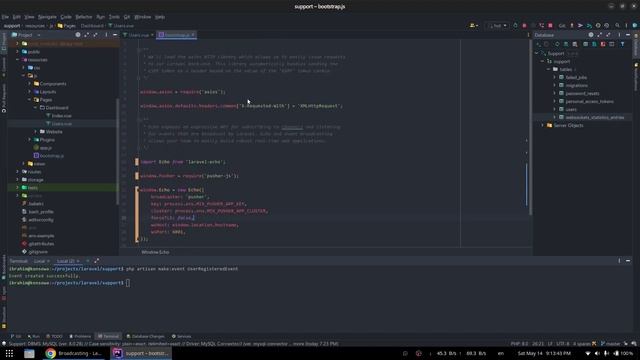Click the Database refresh icon
The width and height of the screenshot is (640, 360).
click(557, 44)
